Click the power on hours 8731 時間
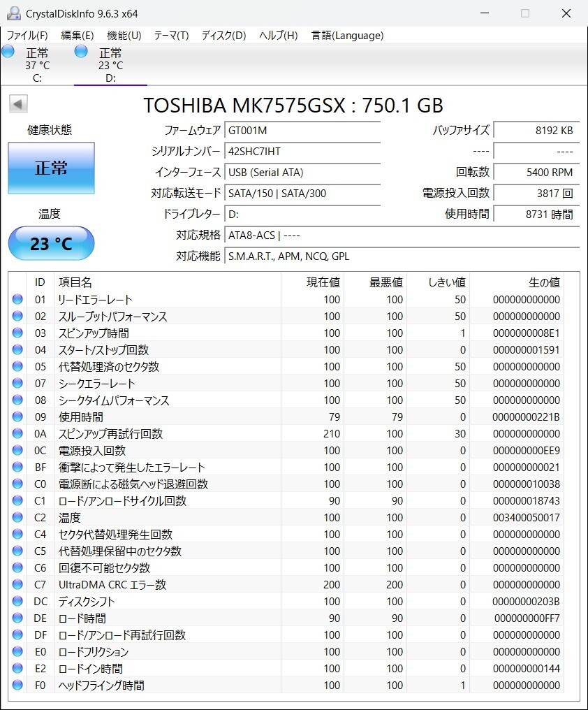This screenshot has height=710, width=588. (x=536, y=214)
